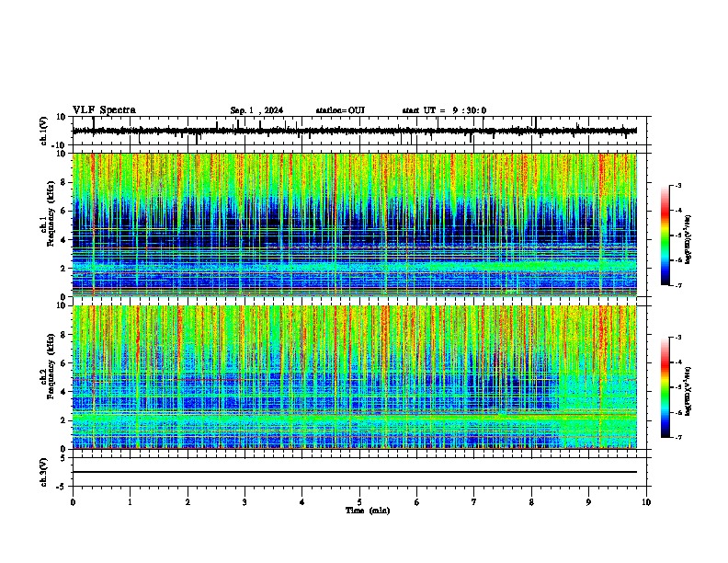
Task: Click the ch.2 spectrogram color scale bar
Action: [x=665, y=387]
